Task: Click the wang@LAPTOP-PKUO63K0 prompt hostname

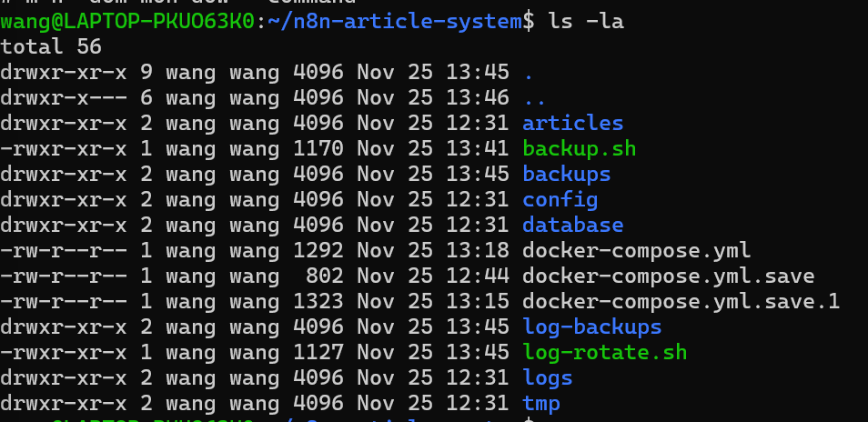Action: click(126, 21)
